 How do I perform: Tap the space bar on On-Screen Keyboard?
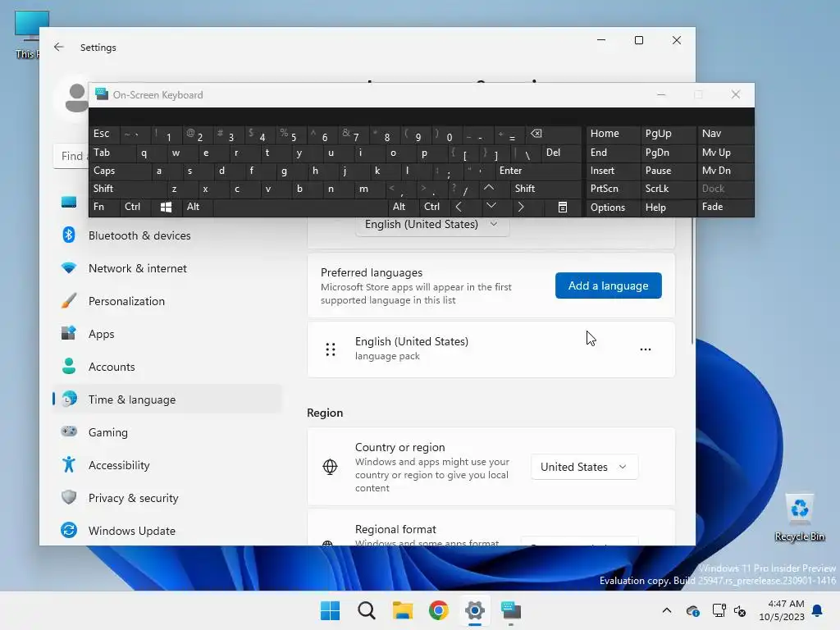[x=300, y=207]
